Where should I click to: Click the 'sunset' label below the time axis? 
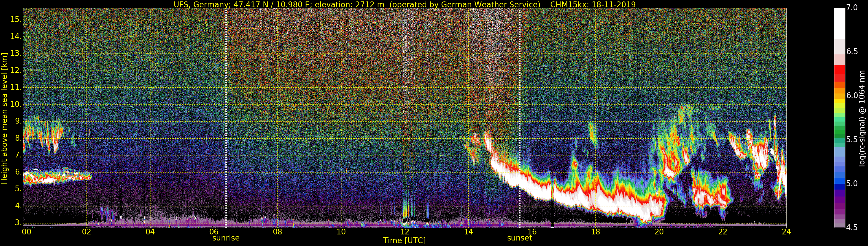pos(520,238)
